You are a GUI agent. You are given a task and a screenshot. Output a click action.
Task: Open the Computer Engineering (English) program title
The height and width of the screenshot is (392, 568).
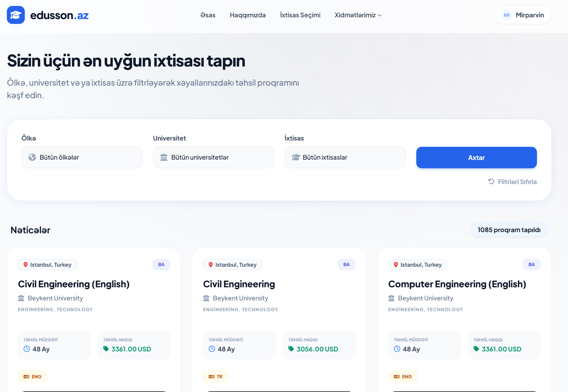[457, 284]
